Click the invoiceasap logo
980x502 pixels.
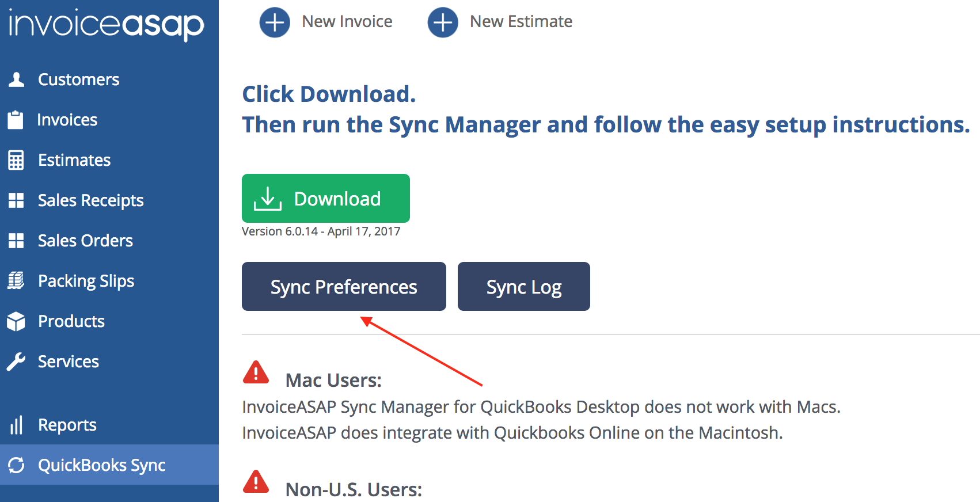tap(107, 24)
